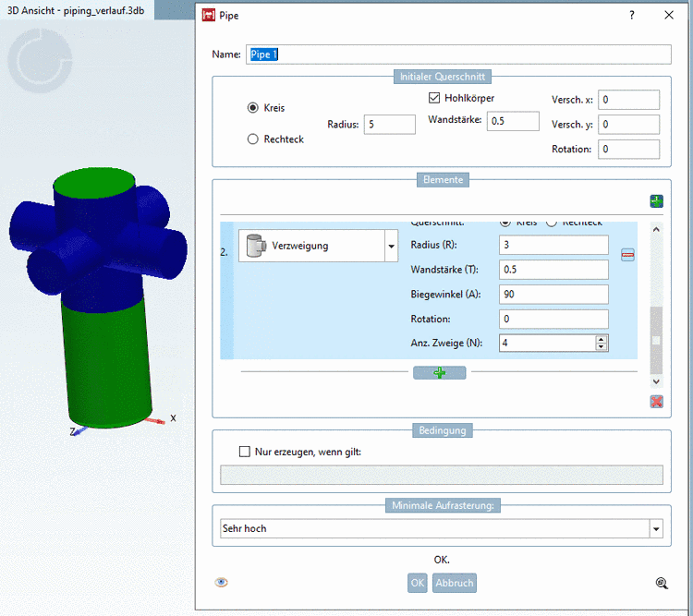
Task: Select Rechteck radio in Initialer Querschnitt
Action: 253,139
